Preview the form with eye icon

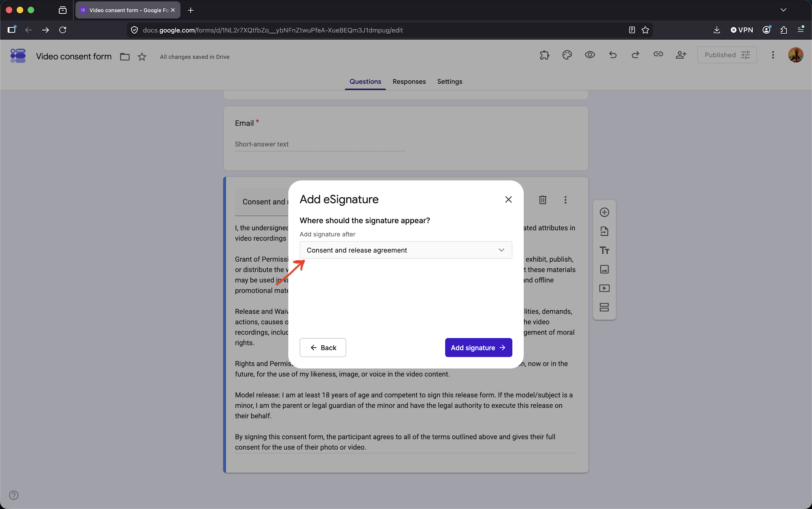click(590, 55)
